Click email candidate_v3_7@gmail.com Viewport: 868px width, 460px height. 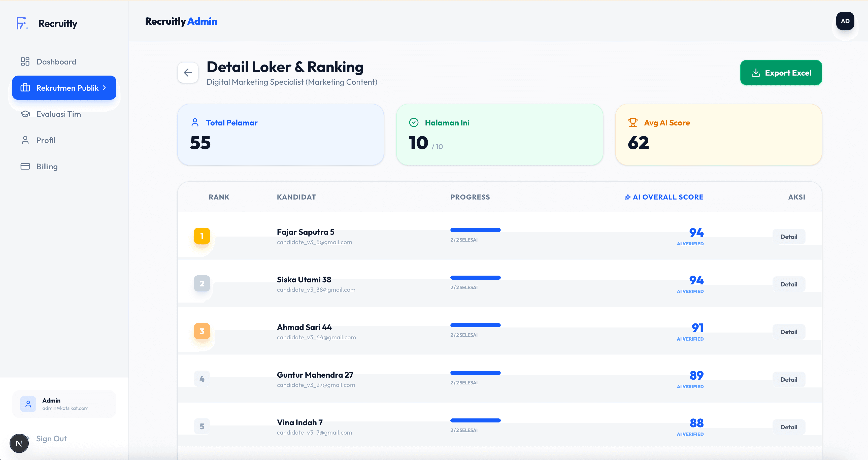(314, 432)
